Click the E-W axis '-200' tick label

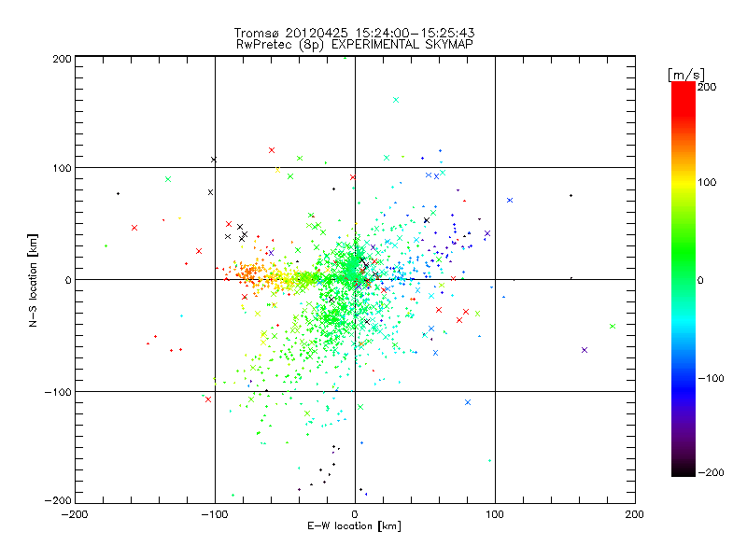(75, 514)
